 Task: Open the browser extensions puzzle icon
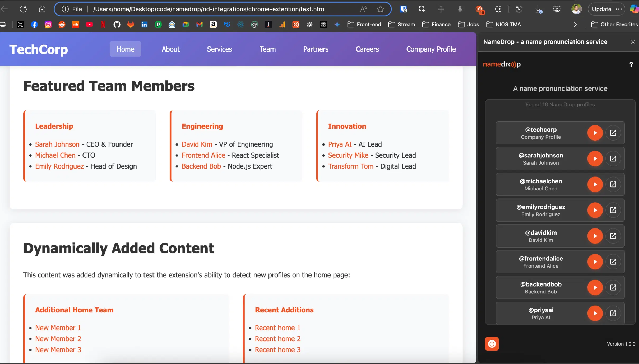[498, 9]
